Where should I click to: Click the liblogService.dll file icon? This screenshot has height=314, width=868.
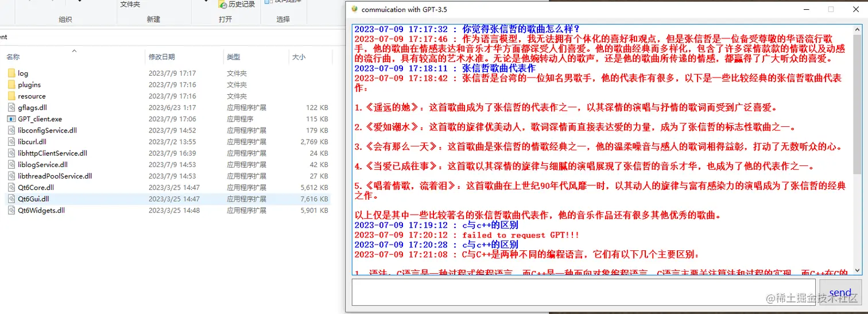[x=12, y=165]
